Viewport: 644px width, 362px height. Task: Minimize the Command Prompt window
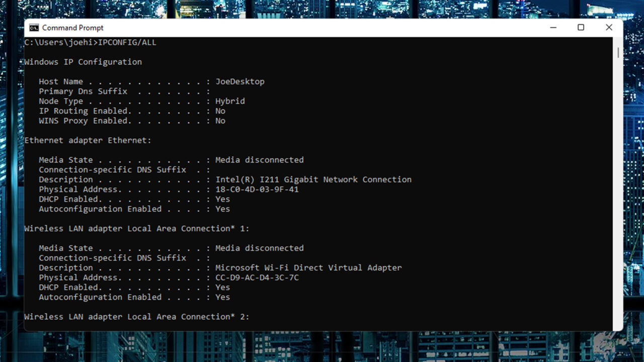553,28
